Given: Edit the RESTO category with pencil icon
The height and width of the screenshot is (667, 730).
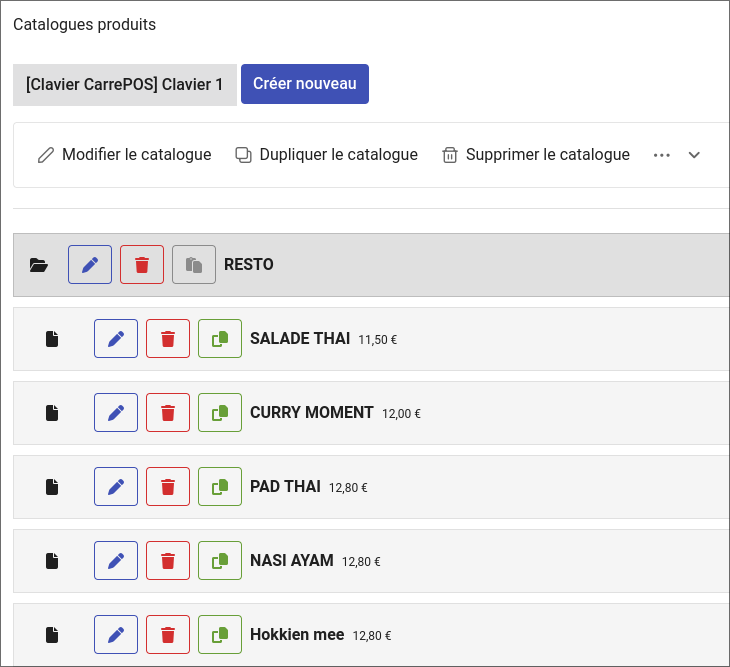Looking at the screenshot, I should (90, 264).
